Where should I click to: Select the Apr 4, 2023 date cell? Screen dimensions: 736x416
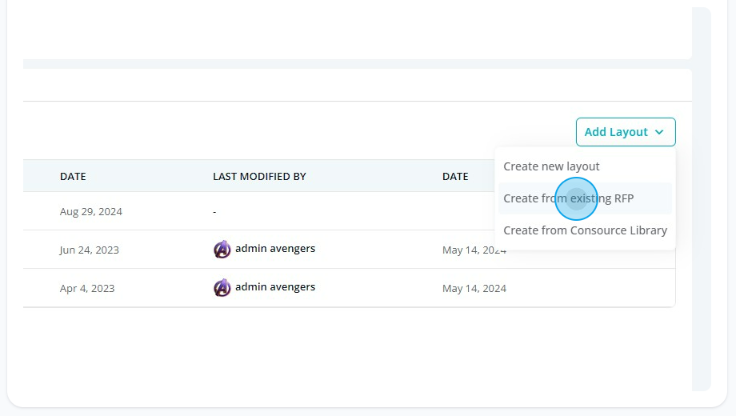[87, 288]
